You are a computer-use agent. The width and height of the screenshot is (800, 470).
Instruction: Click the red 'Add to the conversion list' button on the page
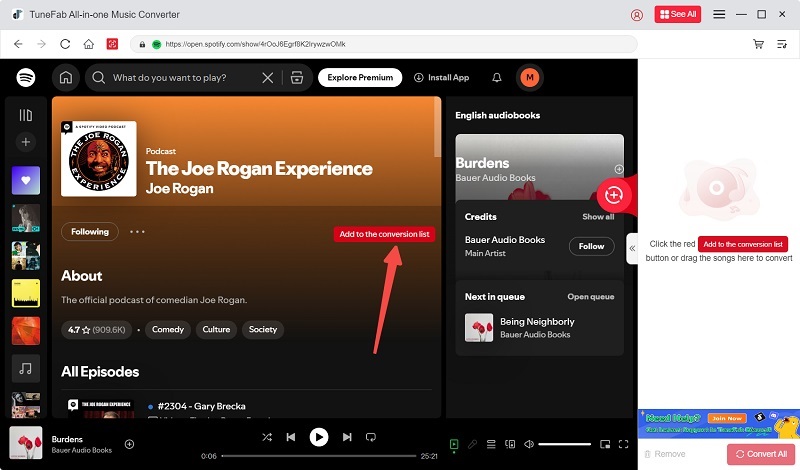[x=384, y=234]
